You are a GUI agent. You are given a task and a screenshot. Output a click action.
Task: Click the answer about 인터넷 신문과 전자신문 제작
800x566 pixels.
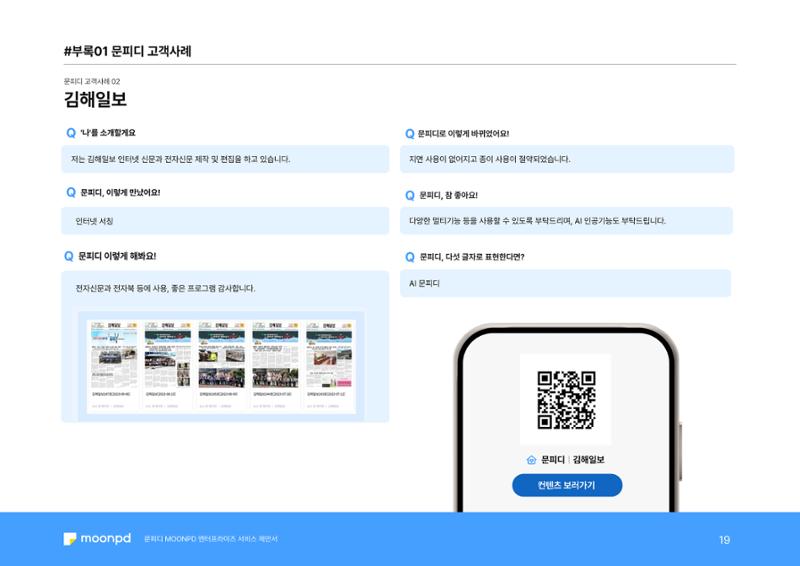tap(181, 159)
